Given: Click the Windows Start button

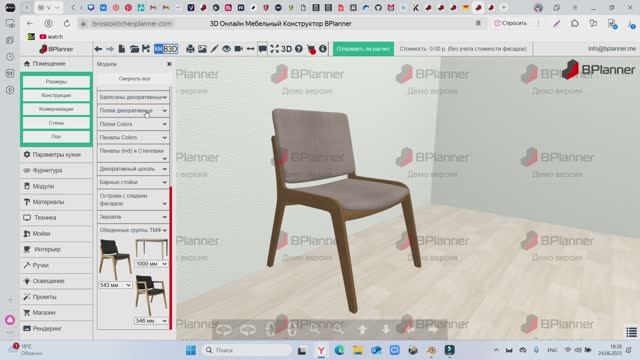Looking at the screenshot, I should click(x=191, y=350).
